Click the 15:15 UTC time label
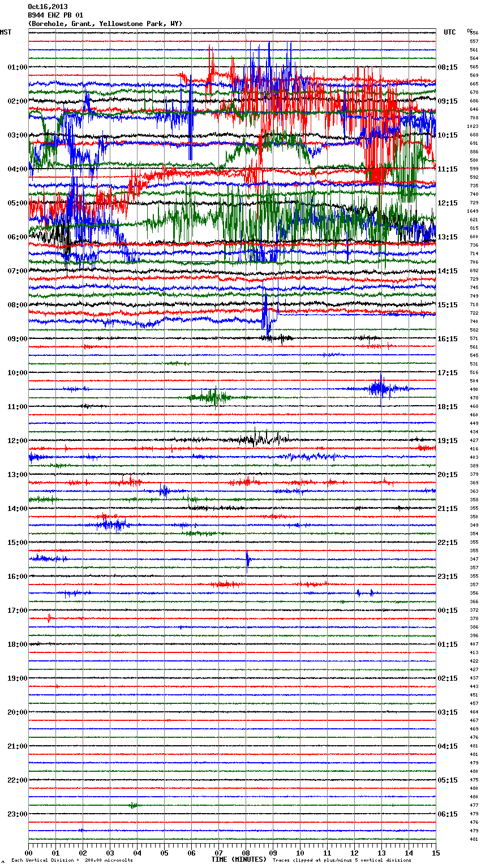The image size is (481, 868). tap(448, 305)
